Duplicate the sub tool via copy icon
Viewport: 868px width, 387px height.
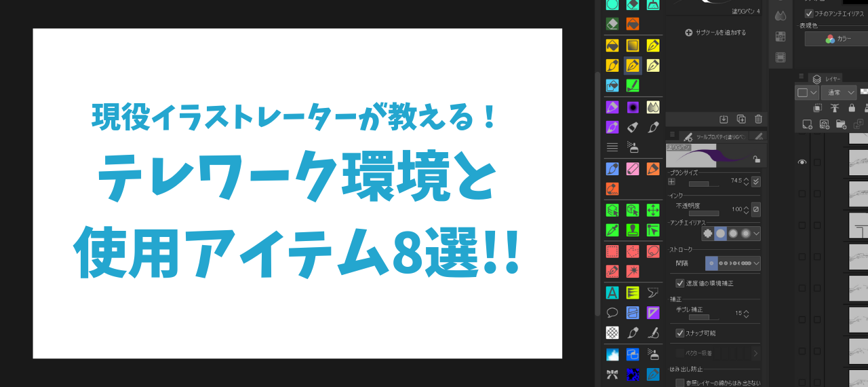(741, 119)
